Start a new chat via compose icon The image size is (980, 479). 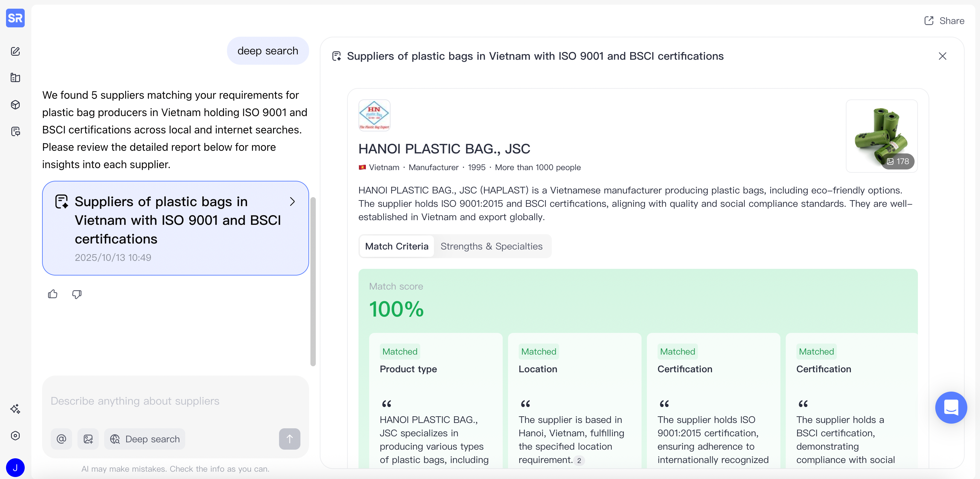click(x=15, y=51)
